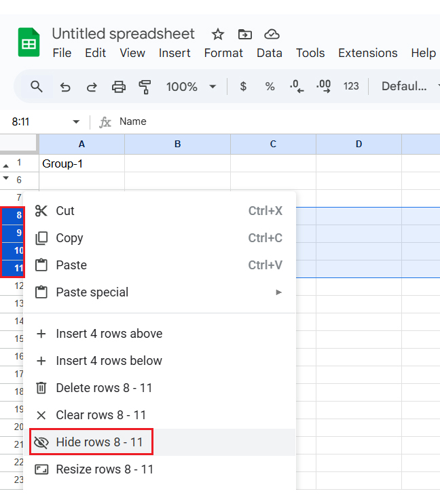Image resolution: width=440 pixels, height=504 pixels.
Task: Choose Cut from context menu
Action: [x=160, y=211]
